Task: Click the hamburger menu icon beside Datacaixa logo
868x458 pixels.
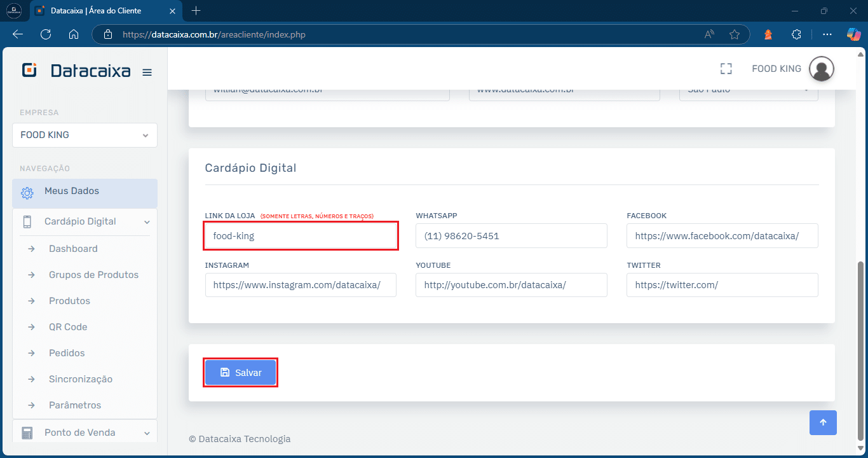Action: point(147,72)
